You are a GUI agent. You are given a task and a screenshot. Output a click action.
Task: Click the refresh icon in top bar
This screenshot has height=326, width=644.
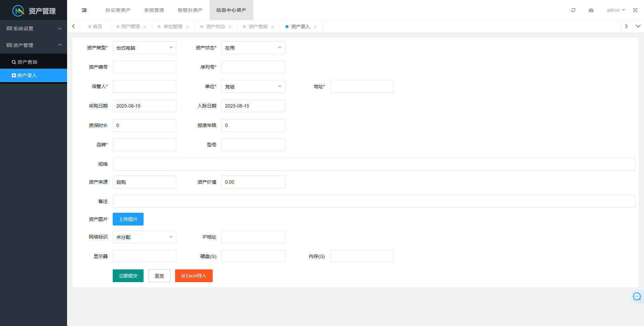tap(573, 10)
